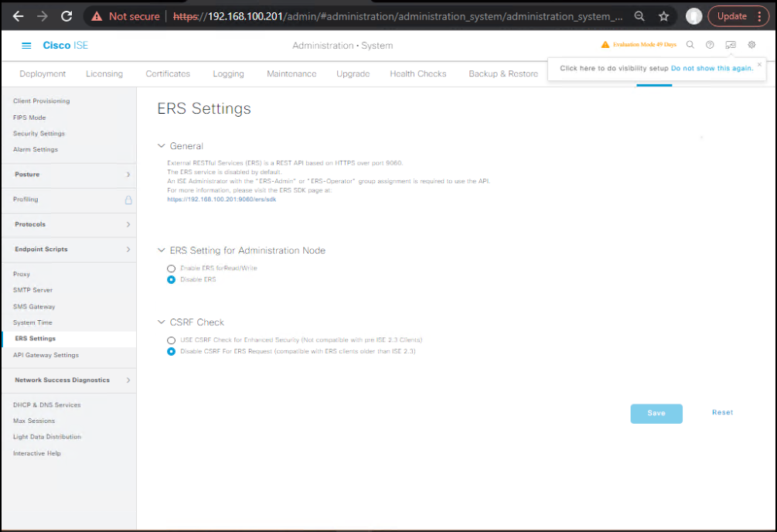Open Client Provisioning in sidebar
This screenshot has height=532, width=777.
[42, 101]
